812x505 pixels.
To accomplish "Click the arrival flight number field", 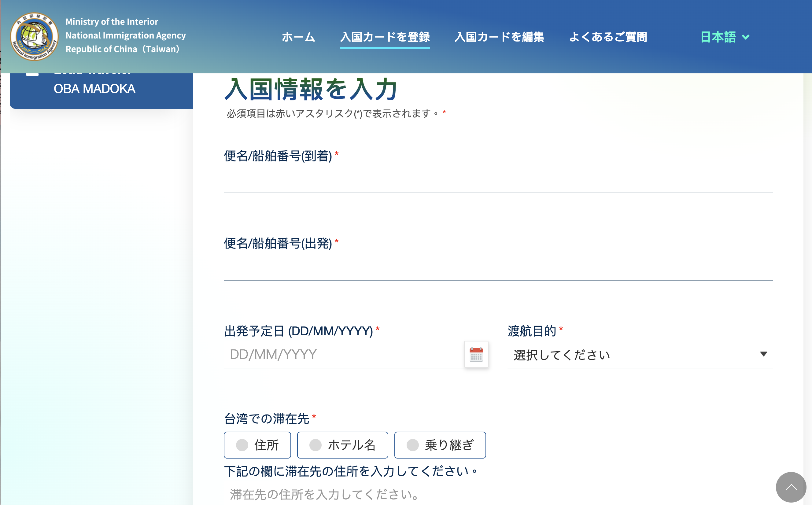I will tap(498, 182).
